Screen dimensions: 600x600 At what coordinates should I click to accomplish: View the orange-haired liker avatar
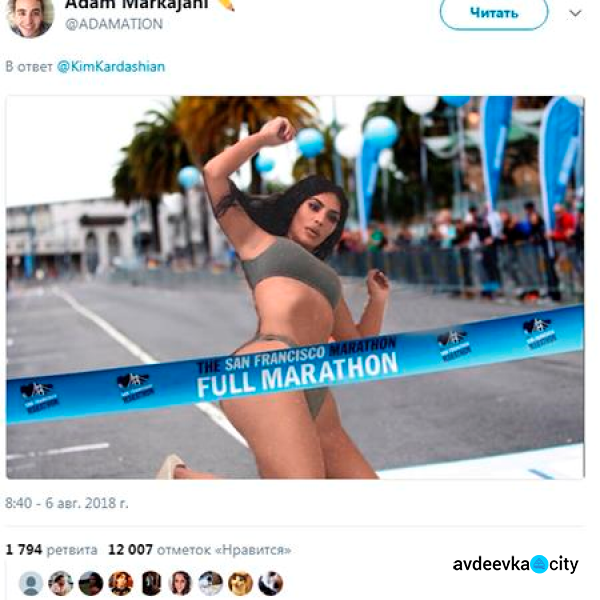click(x=121, y=583)
